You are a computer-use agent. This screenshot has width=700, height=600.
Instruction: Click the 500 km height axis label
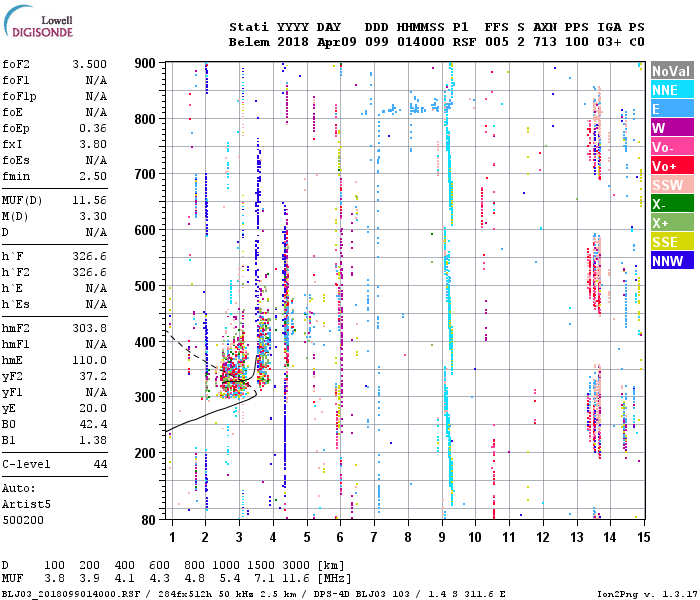(145, 286)
